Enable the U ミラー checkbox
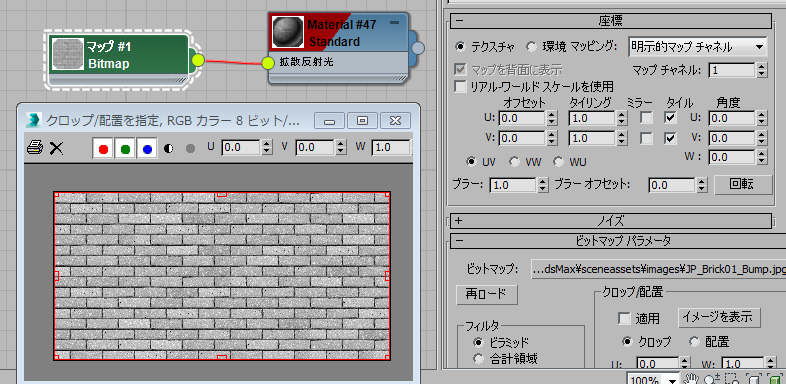Screen dimensions: 786x384 pyautogui.click(x=647, y=118)
